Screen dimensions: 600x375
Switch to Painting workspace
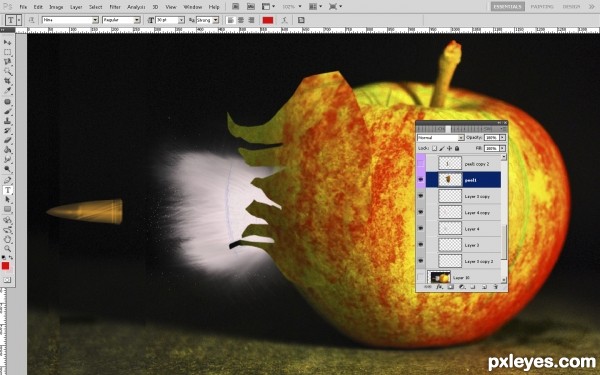tap(542, 7)
